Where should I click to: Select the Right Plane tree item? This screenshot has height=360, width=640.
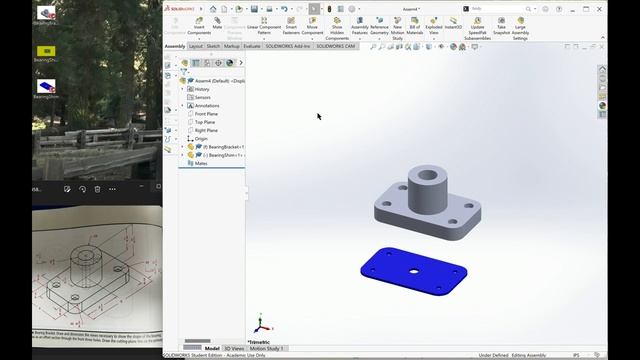[x=206, y=130]
